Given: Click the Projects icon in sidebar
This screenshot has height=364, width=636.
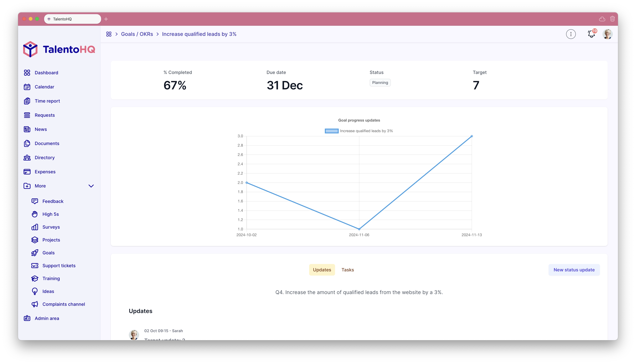Looking at the screenshot, I should (x=34, y=240).
